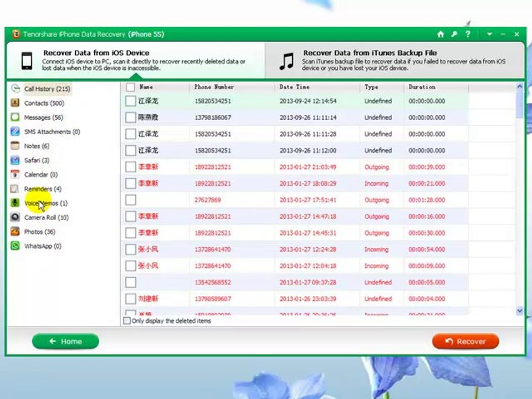
Task: Sort by Name column header
Action: tap(146, 87)
